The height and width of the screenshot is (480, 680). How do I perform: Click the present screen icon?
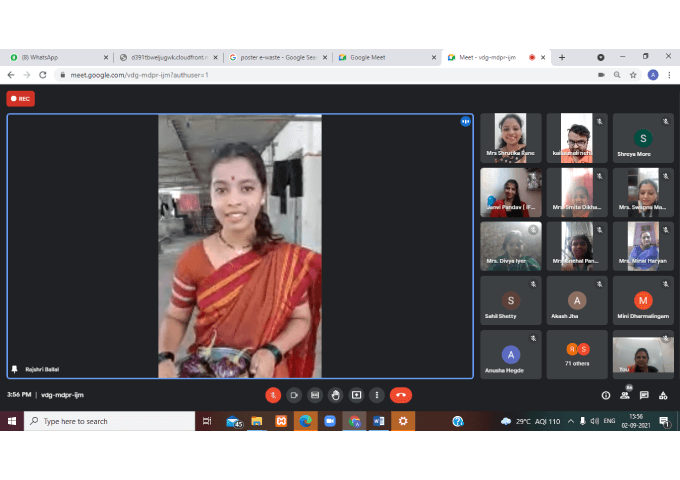pyautogui.click(x=357, y=395)
